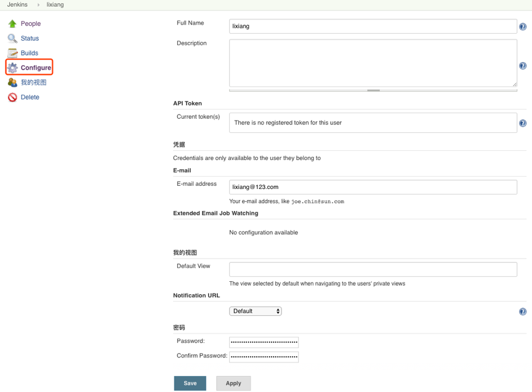Open Builds via its notepad icon
532x392 pixels.
(x=12, y=53)
